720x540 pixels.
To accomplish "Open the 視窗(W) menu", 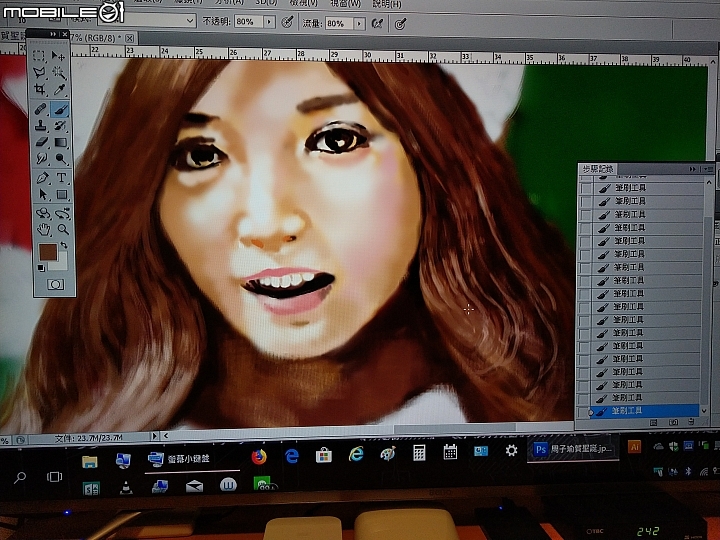I will coord(345,4).
